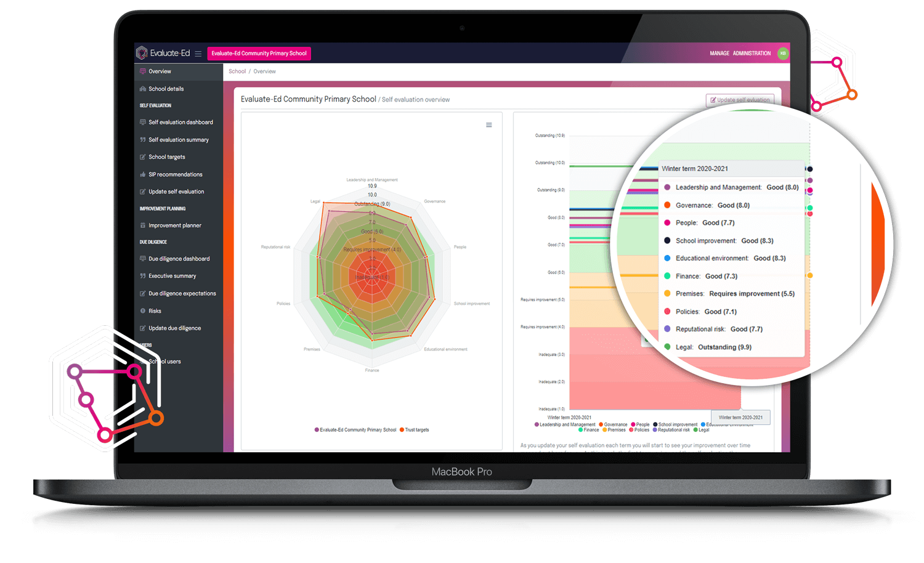Viewport: 924px width, 563px height.
Task: Toggle the Governance legend series
Action: point(613,424)
